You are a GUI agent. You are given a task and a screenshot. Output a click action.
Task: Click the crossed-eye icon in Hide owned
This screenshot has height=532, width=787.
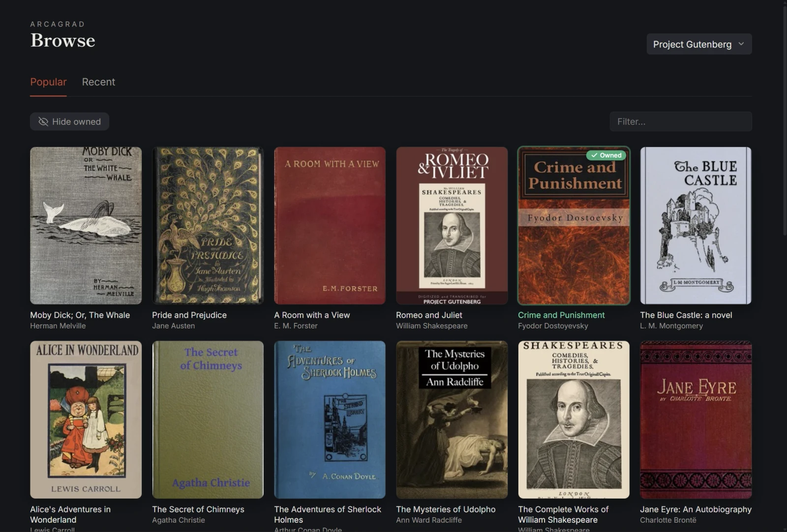point(43,121)
